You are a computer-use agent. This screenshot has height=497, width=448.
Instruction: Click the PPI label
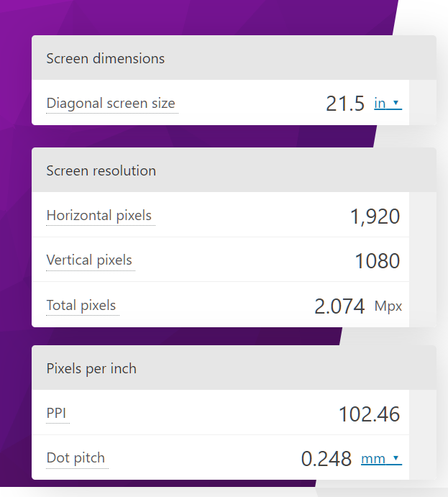57,414
